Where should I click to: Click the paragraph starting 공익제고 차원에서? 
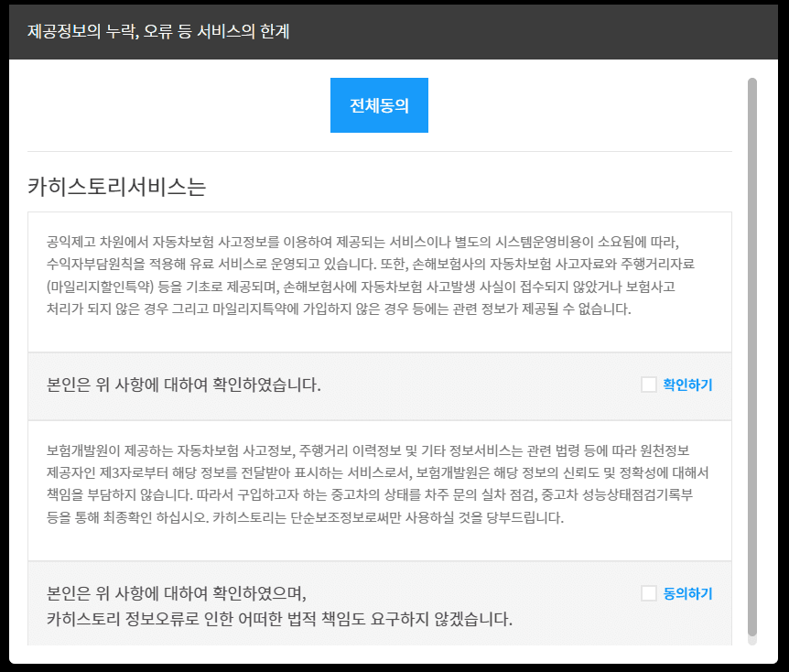[x=371, y=275]
